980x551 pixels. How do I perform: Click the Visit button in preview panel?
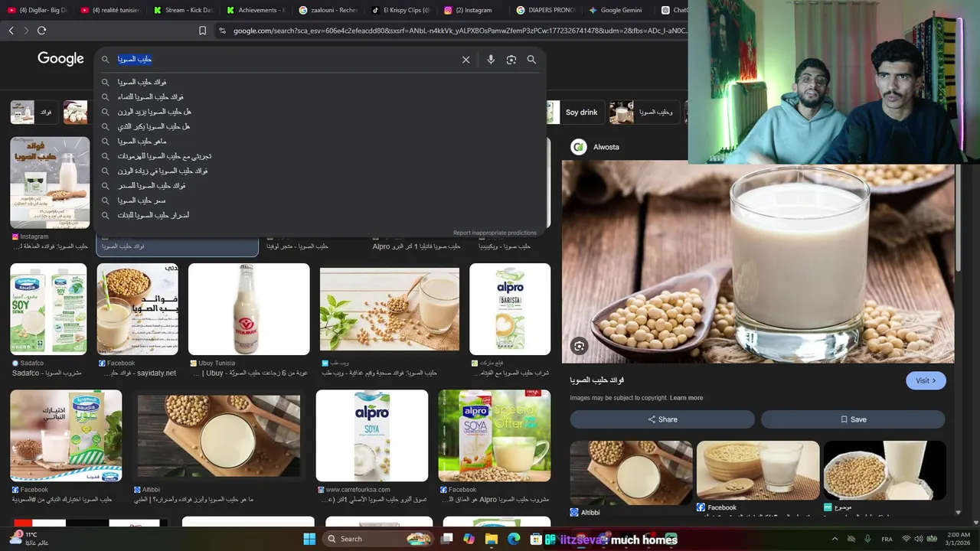(x=926, y=380)
